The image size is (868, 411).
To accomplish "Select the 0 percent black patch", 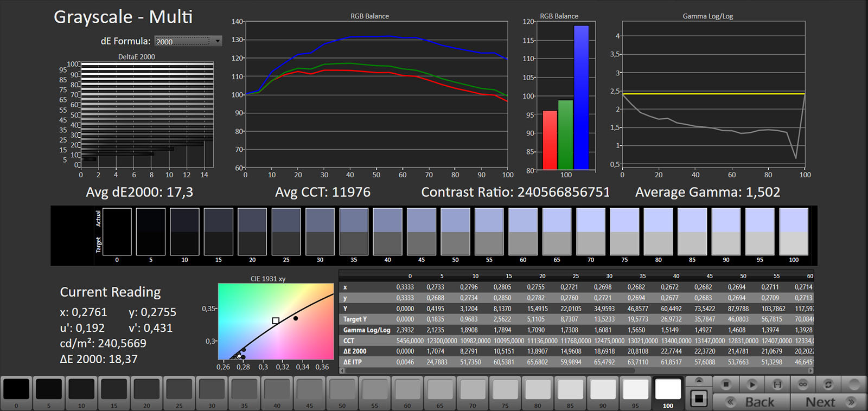I will tap(16, 389).
